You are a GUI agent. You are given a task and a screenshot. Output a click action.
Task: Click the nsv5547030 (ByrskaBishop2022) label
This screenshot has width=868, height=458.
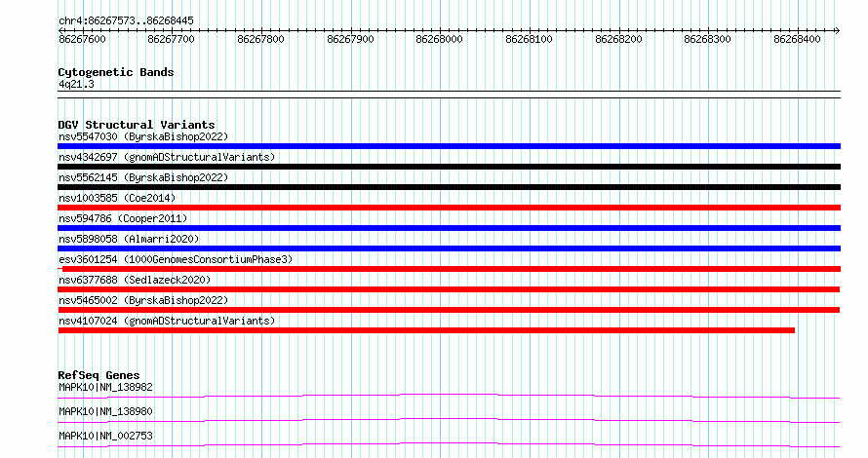point(143,136)
